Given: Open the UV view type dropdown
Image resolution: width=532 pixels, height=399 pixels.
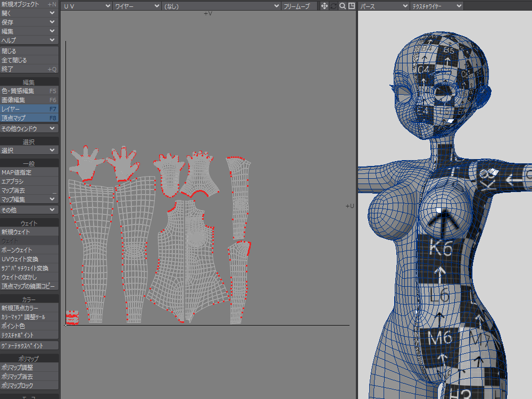Looking at the screenshot, I should pos(86,6).
